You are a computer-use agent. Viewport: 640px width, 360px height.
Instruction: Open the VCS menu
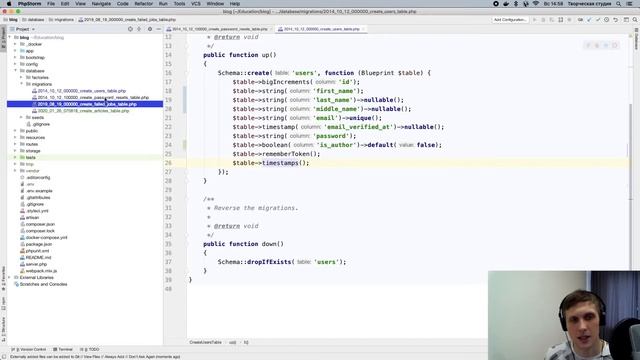[x=196, y=4]
